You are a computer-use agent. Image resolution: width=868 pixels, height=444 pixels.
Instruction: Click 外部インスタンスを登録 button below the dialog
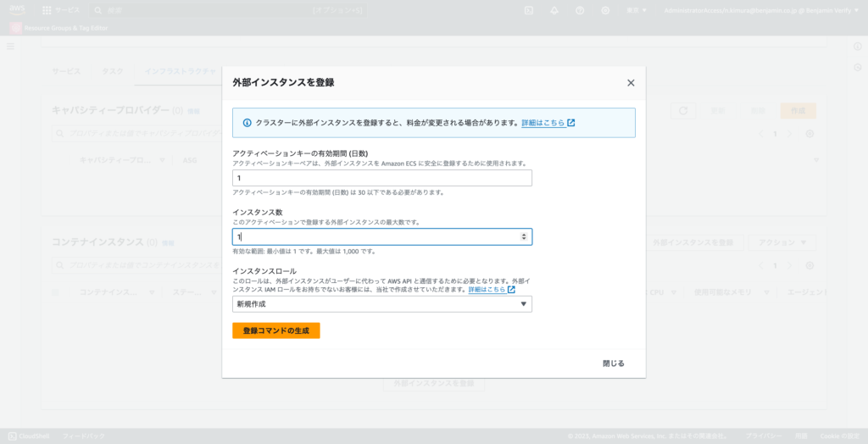pos(434,383)
